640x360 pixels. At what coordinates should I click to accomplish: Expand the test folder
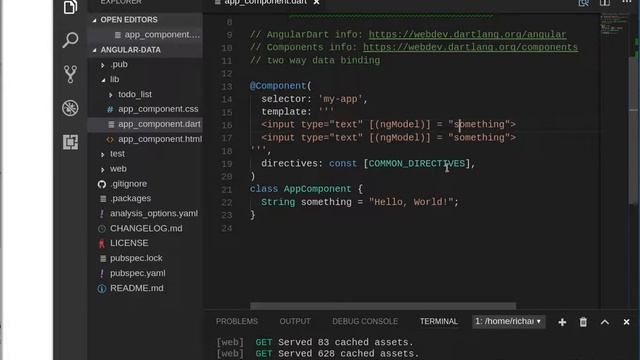102,154
